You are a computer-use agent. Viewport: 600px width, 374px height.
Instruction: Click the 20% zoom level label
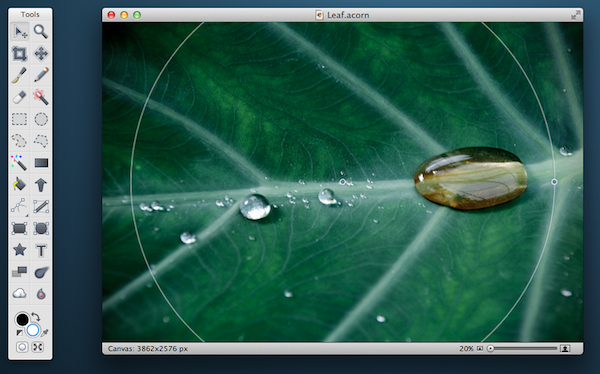[x=466, y=349]
